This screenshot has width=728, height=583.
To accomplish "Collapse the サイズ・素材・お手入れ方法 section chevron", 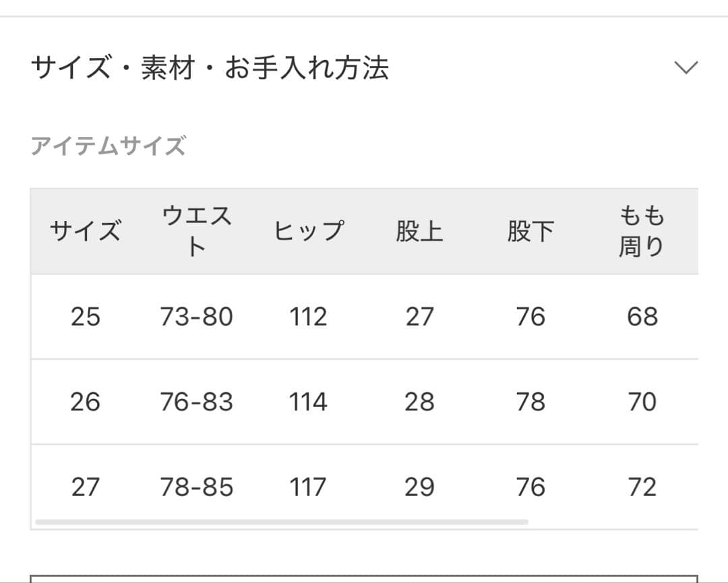I will point(685,65).
